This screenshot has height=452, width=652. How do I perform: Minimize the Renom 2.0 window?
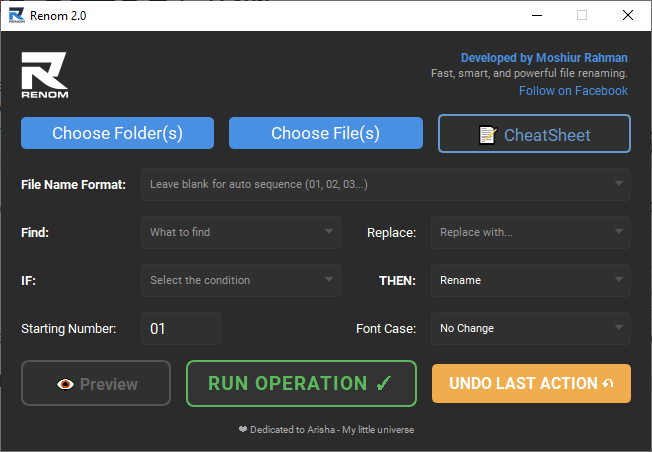536,15
